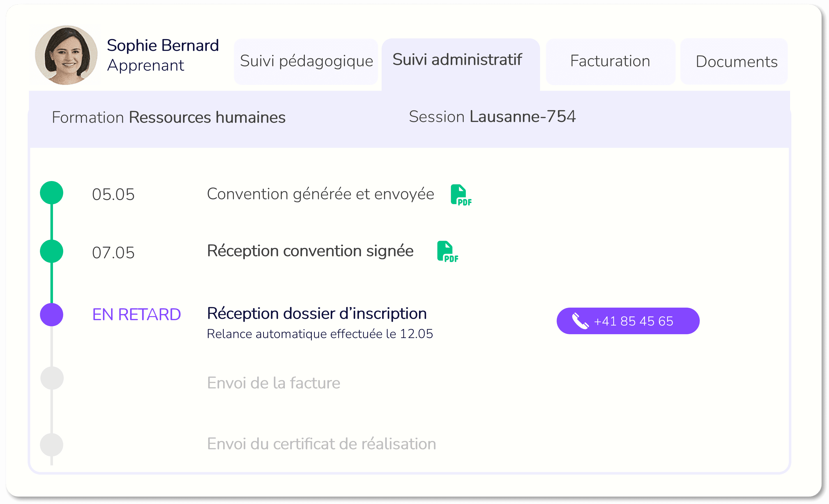Click the Session Lausanne-754 label
Viewport: 829px width, 504px height.
pos(492,117)
